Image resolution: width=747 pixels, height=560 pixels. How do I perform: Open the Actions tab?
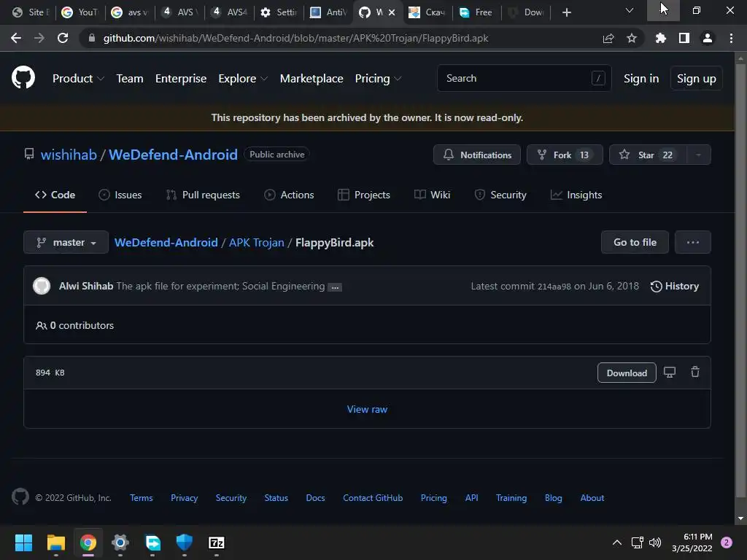pyautogui.click(x=289, y=195)
